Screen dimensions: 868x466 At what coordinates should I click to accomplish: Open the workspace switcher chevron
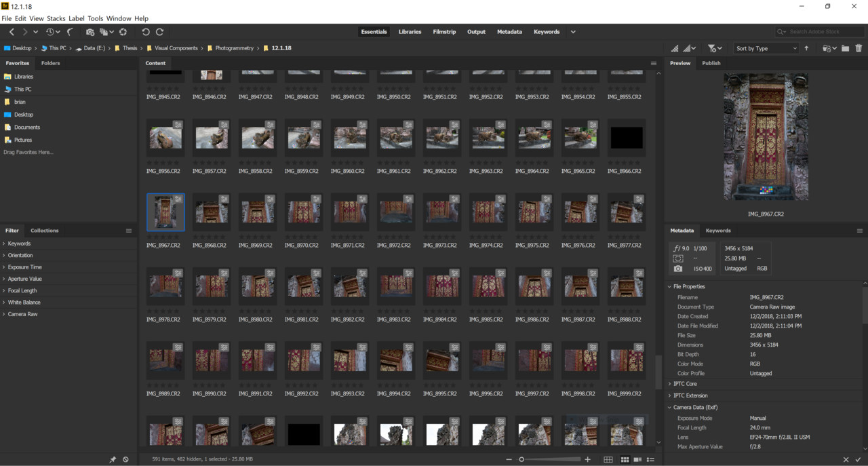[573, 32]
